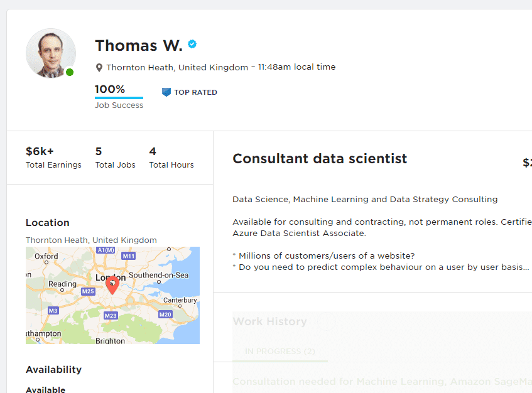Open the Consultant data scientist job posting
The image size is (532, 393).
point(320,158)
